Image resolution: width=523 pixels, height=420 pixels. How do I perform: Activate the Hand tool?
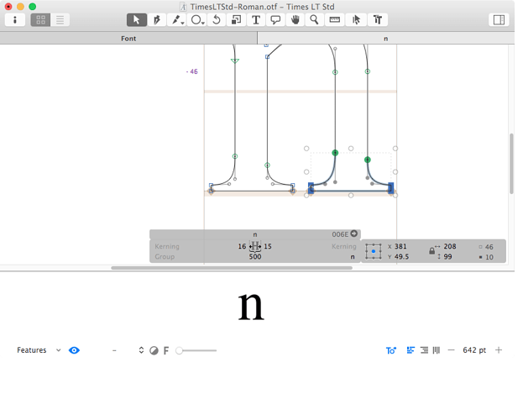[x=295, y=19]
